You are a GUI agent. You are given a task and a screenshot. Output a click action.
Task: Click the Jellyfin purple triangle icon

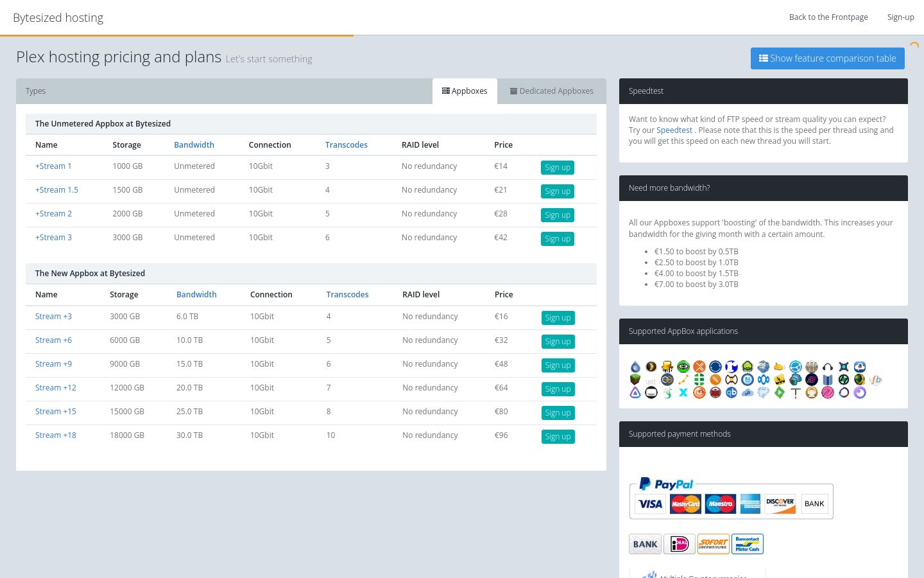click(x=635, y=392)
